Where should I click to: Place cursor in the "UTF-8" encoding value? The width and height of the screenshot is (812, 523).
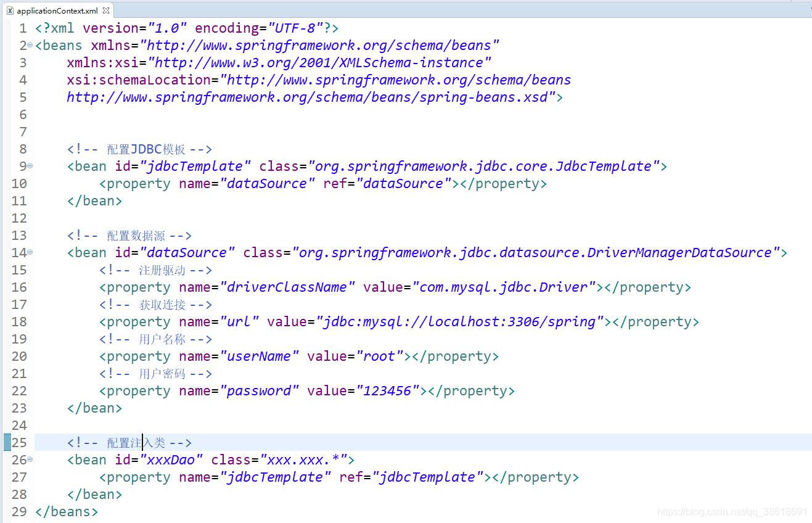coord(295,28)
